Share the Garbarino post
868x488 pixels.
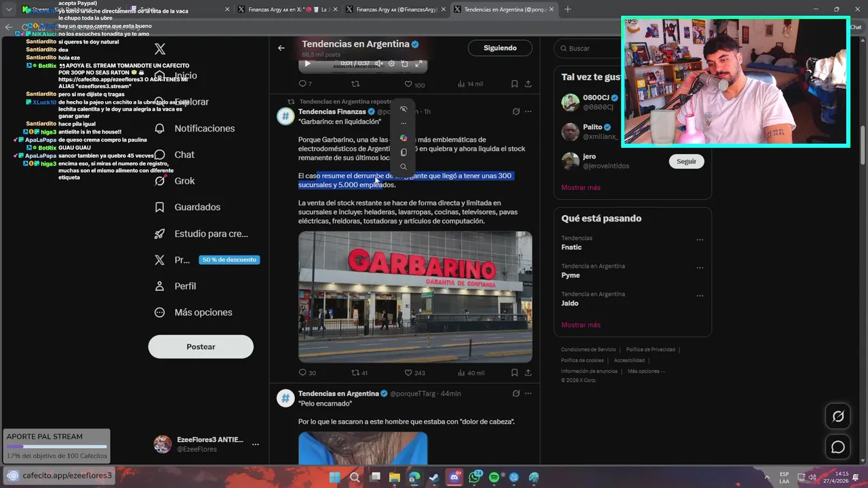(528, 373)
